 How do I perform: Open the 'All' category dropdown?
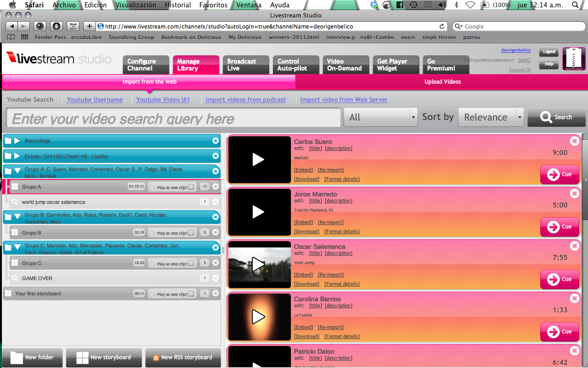(380, 117)
